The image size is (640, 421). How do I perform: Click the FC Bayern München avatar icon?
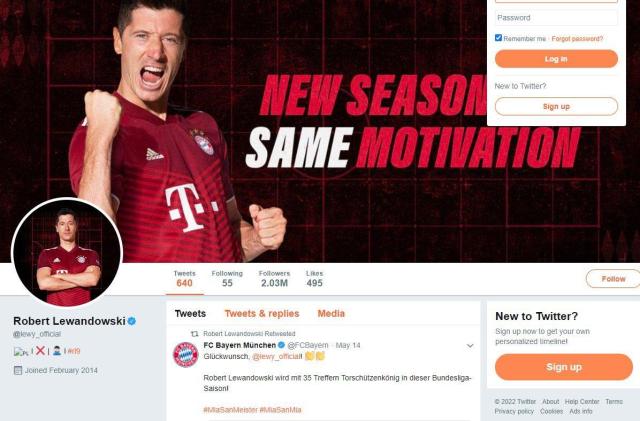(x=185, y=354)
